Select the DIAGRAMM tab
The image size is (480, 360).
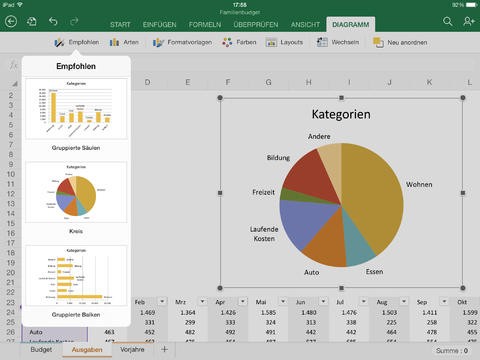pyautogui.click(x=351, y=25)
